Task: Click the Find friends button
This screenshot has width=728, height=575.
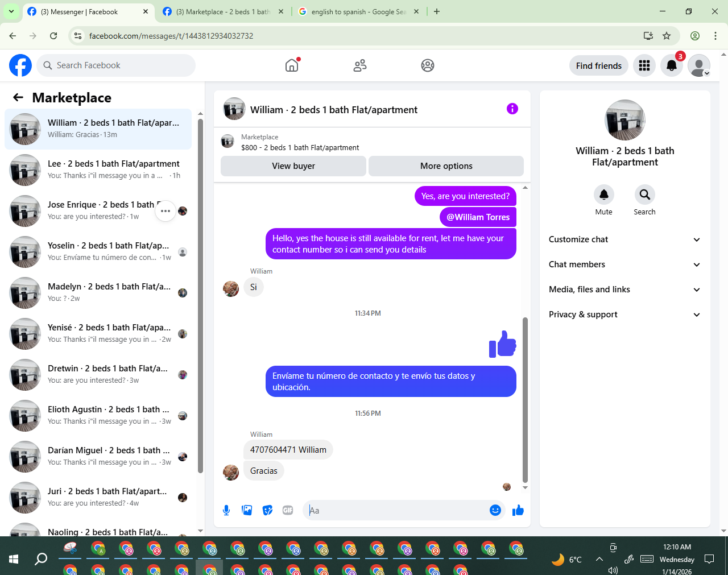Action: point(599,65)
